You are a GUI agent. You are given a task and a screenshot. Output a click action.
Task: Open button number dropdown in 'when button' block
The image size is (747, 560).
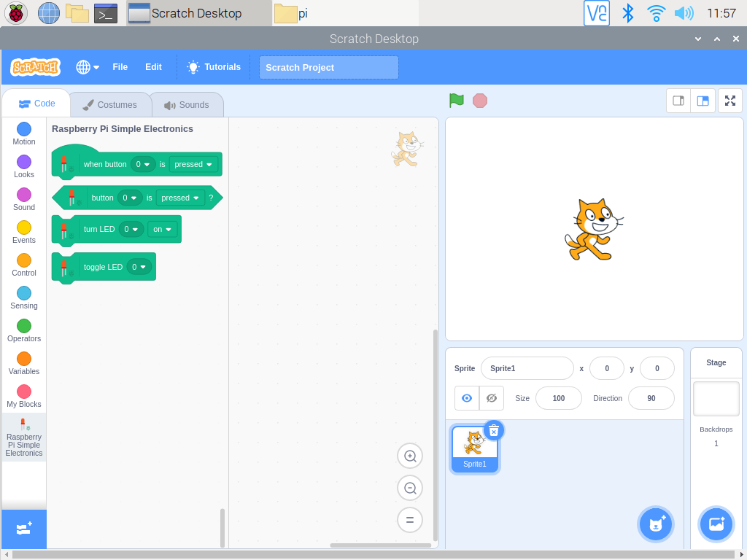(142, 164)
